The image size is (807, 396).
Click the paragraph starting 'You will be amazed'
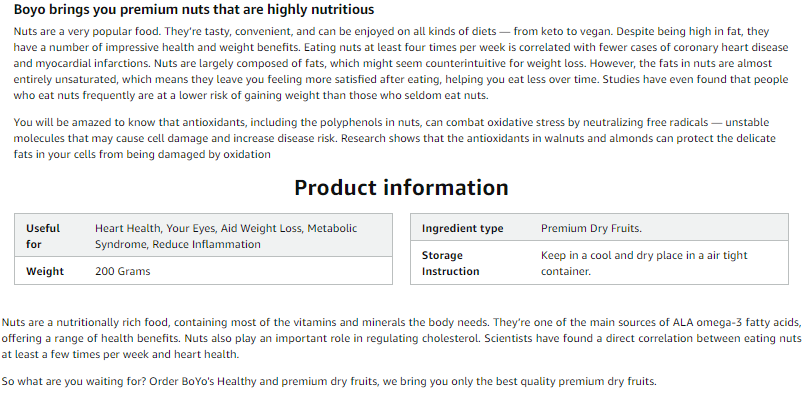(x=395, y=139)
